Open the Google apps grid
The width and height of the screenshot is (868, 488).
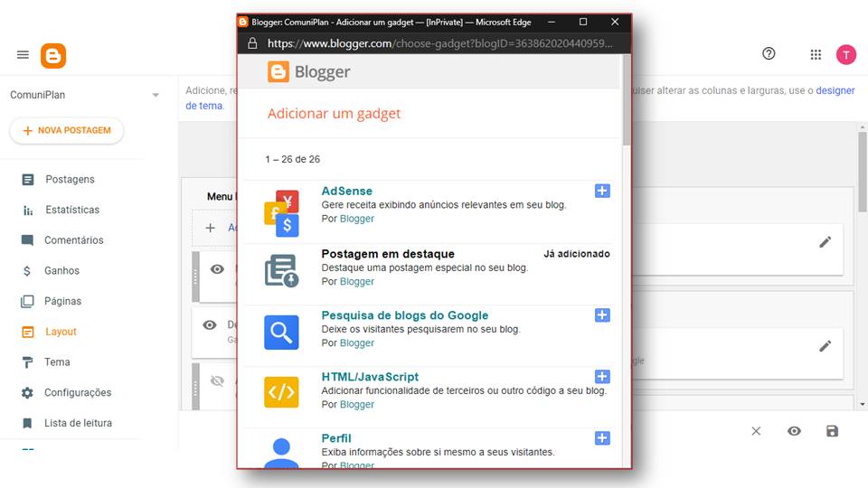pos(816,55)
